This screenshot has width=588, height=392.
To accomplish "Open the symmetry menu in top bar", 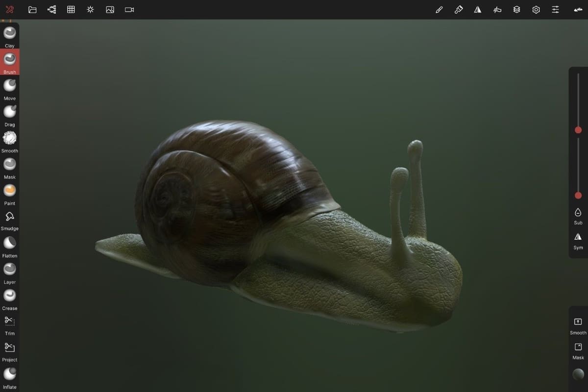I will coord(478,10).
